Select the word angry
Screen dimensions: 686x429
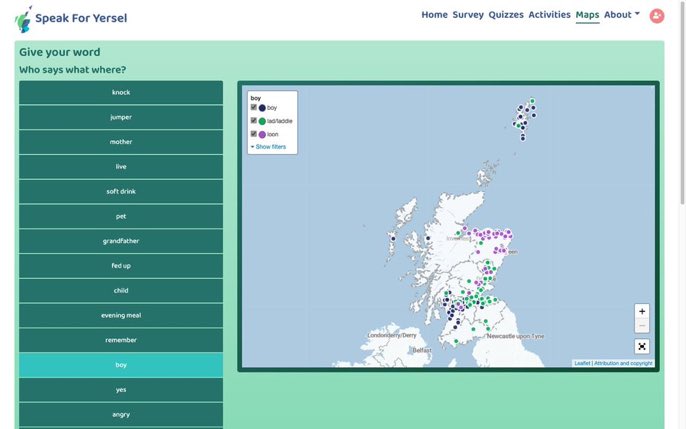pos(121,415)
